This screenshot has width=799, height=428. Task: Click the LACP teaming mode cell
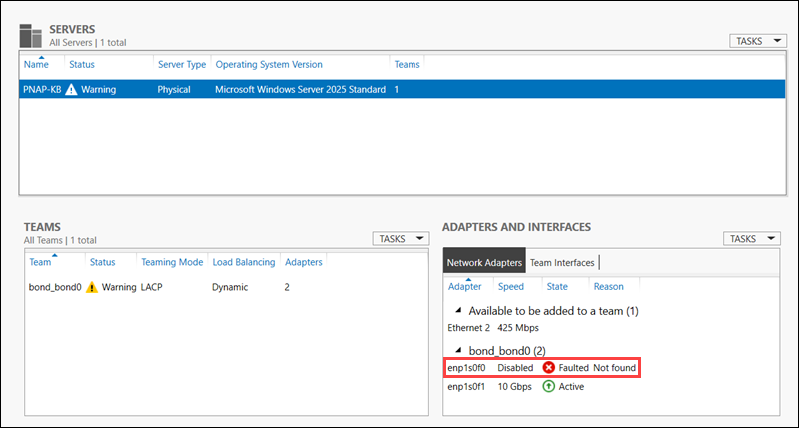coord(151,287)
